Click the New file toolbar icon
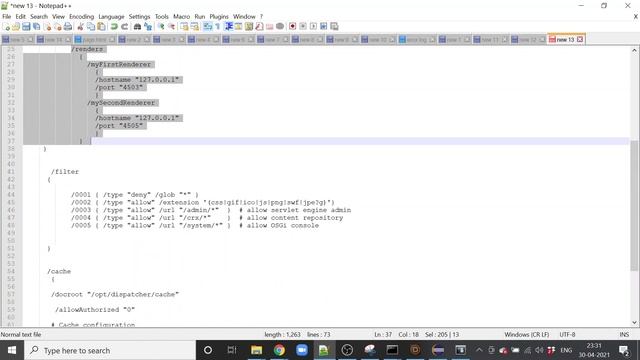Screen dimensions: 640x360 [x=6, y=27]
